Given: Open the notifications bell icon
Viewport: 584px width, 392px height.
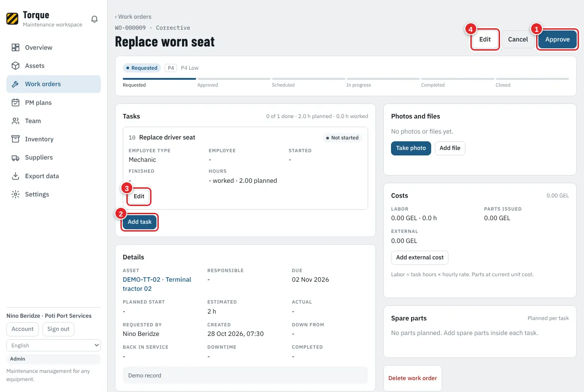Looking at the screenshot, I should click(x=94, y=19).
